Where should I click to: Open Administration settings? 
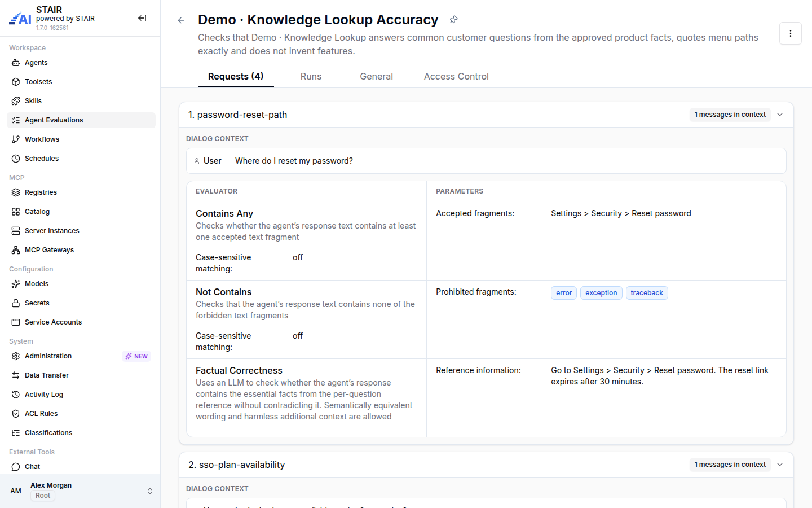pyautogui.click(x=81, y=356)
